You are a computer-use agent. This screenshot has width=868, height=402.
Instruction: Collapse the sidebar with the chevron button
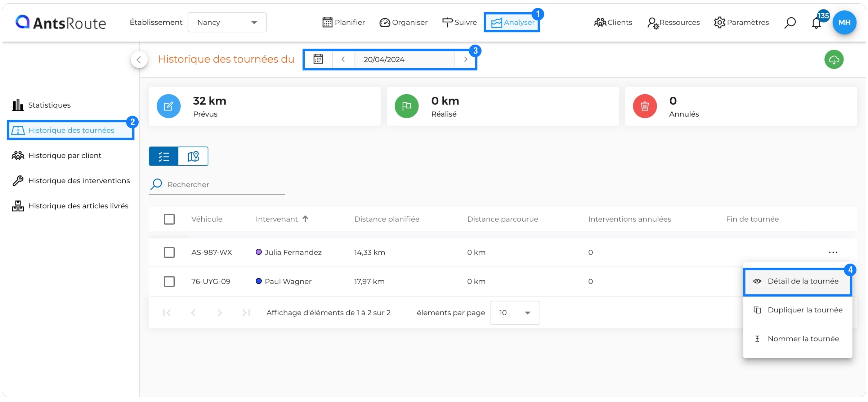[139, 60]
